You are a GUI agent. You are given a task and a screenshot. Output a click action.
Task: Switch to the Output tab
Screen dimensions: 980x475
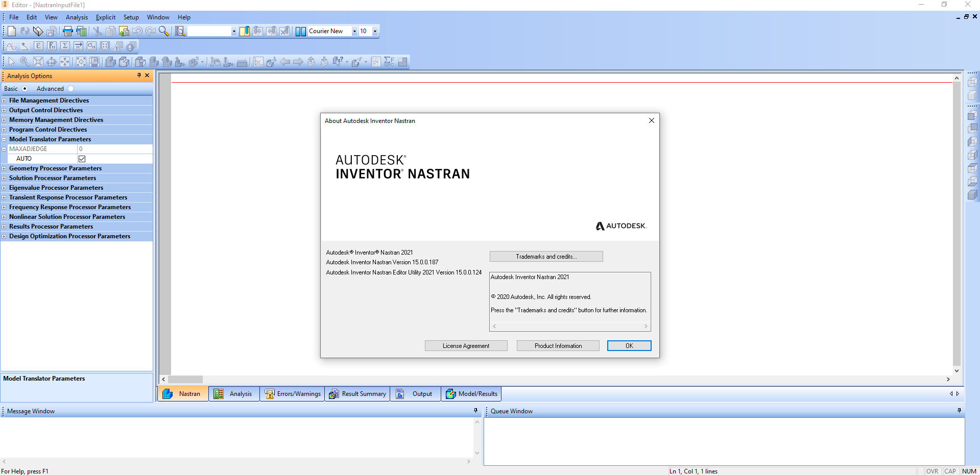click(x=416, y=394)
